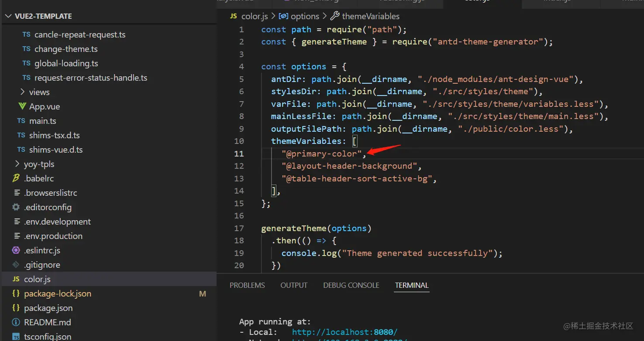Viewport: 644px width, 341px height.
Task: Switch to the PROBLEMS panel tab
Action: (247, 285)
